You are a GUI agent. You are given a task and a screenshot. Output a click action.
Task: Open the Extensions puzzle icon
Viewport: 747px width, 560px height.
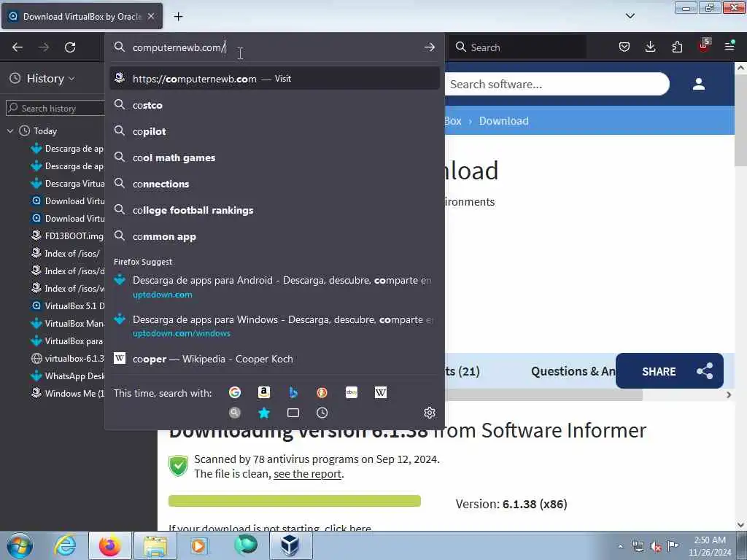coord(677,47)
